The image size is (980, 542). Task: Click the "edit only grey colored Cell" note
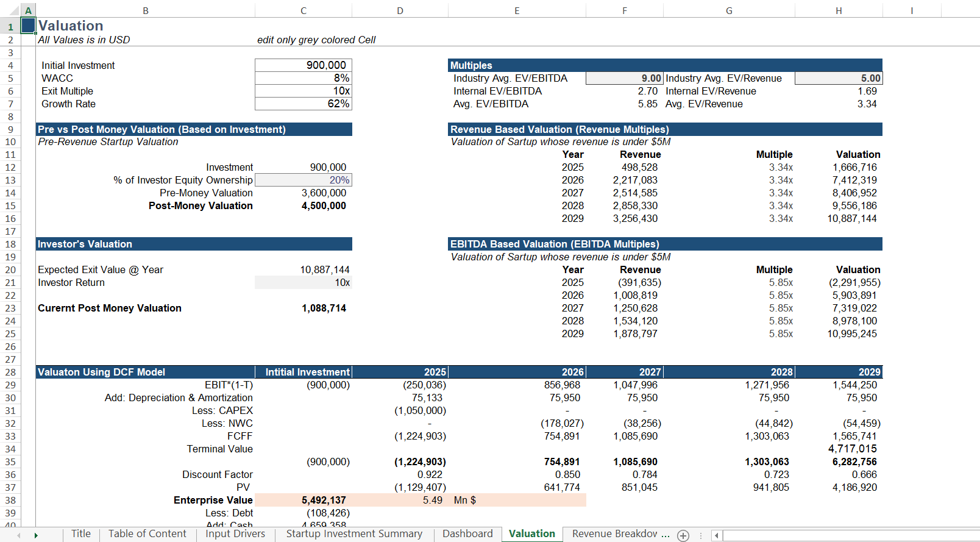pos(316,40)
